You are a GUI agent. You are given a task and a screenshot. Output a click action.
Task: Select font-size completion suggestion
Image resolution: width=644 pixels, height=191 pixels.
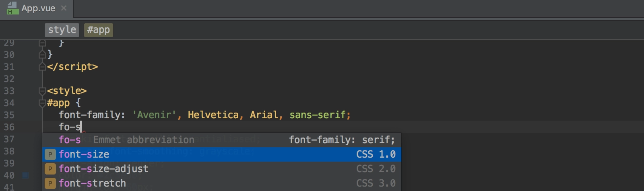pos(221,154)
